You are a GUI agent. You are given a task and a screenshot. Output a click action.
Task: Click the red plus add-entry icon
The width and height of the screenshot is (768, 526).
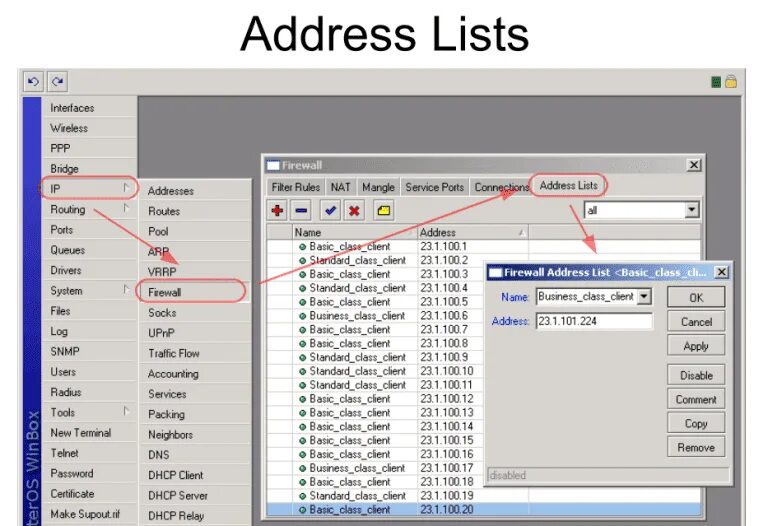pos(277,211)
